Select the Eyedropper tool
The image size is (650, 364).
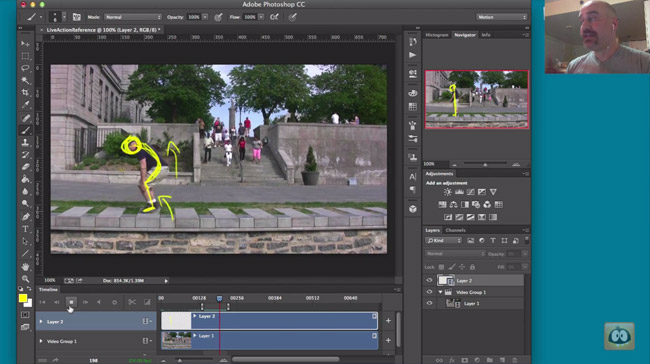click(x=25, y=105)
